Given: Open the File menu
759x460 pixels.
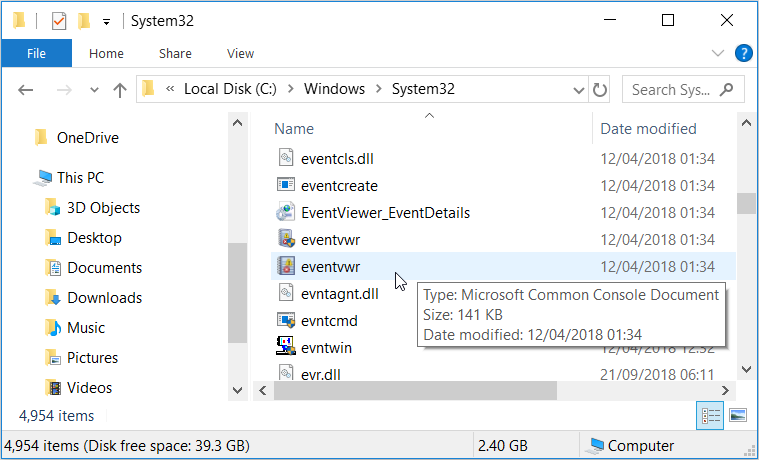Looking at the screenshot, I should pos(36,54).
